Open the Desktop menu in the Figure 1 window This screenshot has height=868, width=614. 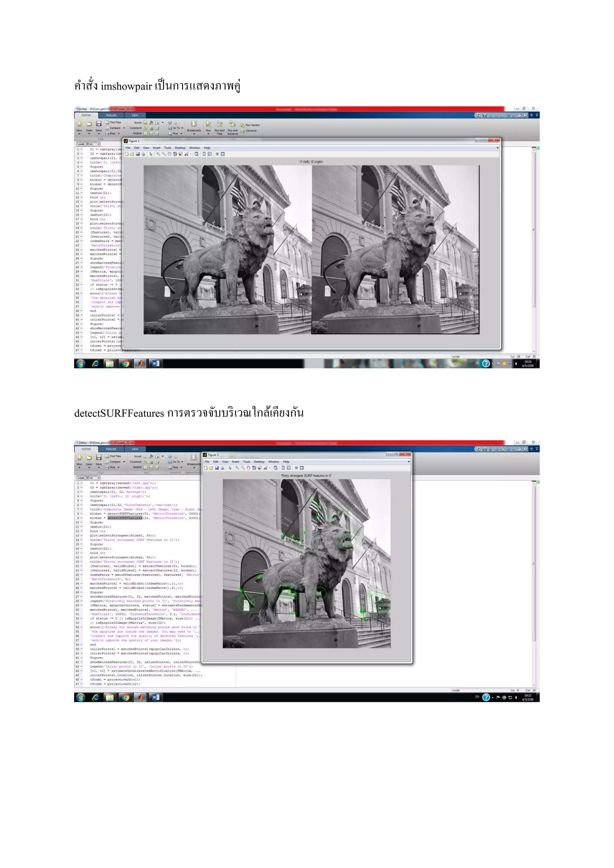pyautogui.click(x=180, y=148)
